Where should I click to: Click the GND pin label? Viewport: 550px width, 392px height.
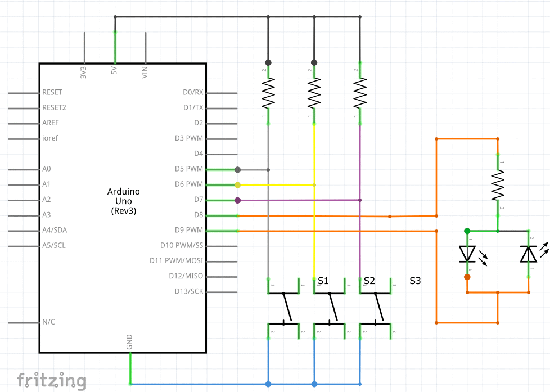tap(129, 342)
